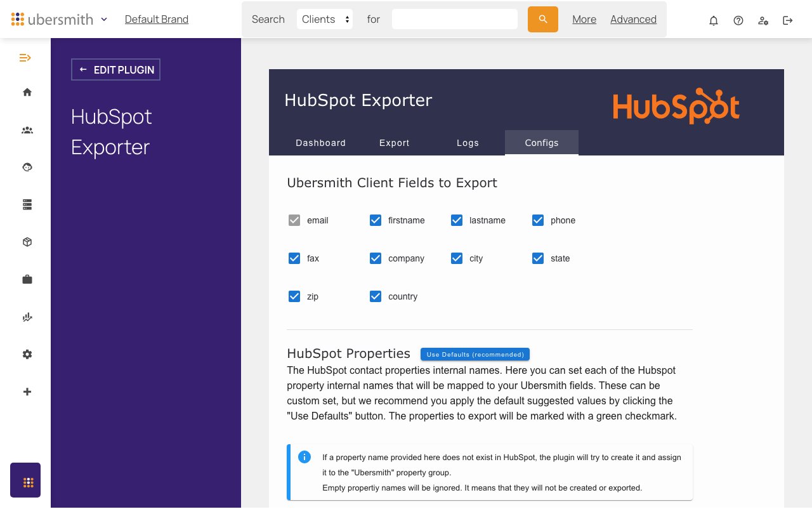812x528 pixels.
Task: Click the HubSpot logo image
Action: (676, 105)
